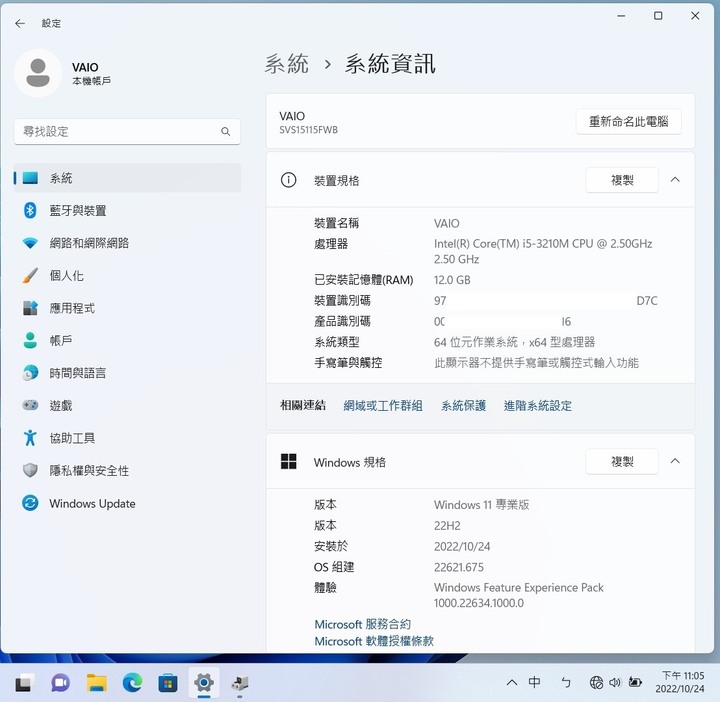
Task: Click the 帳戶 person icon in the sidebar
Action: click(x=30, y=340)
